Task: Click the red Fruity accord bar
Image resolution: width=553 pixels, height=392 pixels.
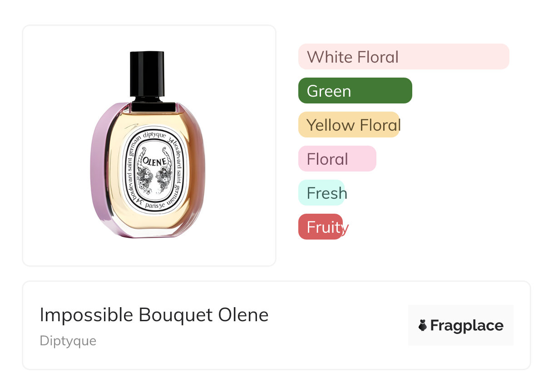Action: (320, 227)
